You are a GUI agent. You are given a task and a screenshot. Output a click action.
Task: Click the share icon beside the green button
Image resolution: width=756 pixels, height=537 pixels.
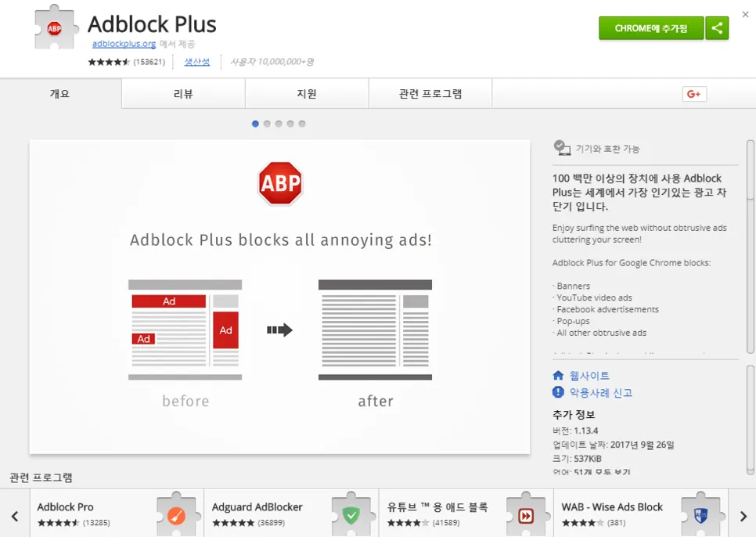coord(717,28)
